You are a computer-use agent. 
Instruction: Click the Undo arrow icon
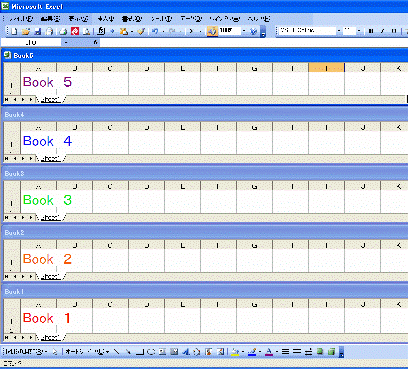[x=155, y=31]
